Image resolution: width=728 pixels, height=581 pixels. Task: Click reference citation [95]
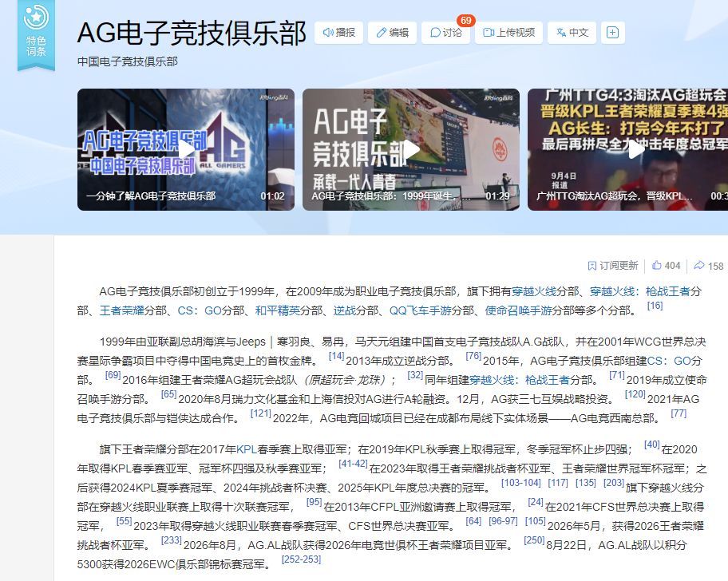click(x=314, y=502)
